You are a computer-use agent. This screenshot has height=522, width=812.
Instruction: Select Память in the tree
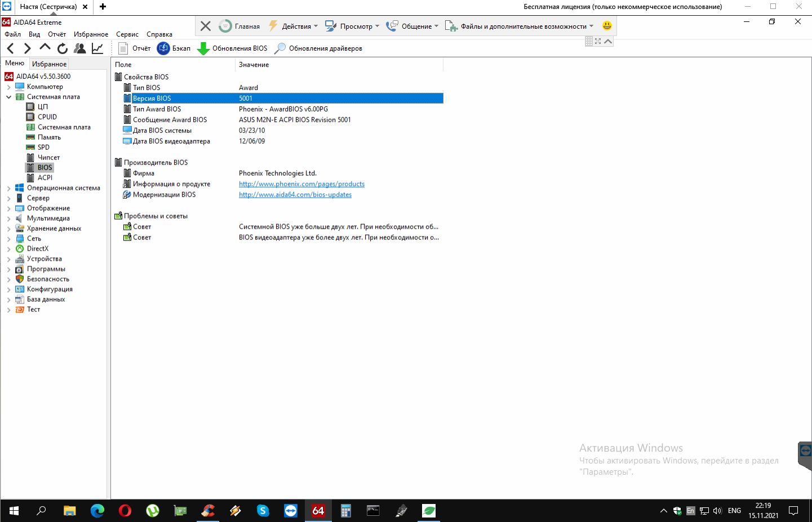pyautogui.click(x=49, y=137)
